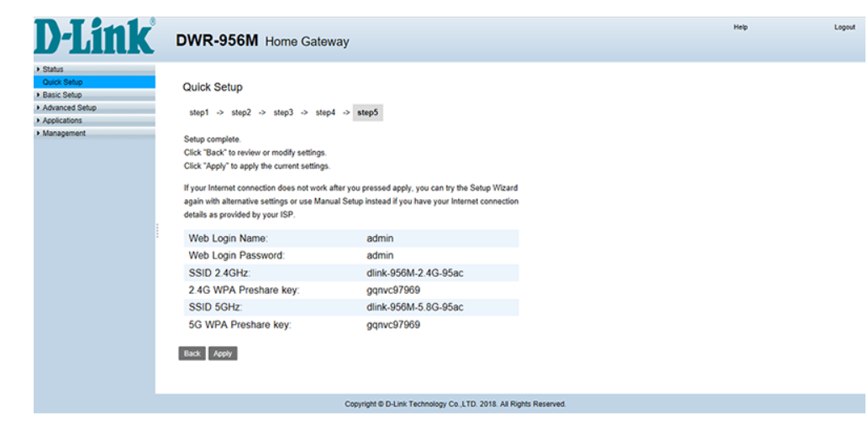Screen dimensions: 868x445
Task: Click the SSID 2.4GHz label
Action: pos(219,274)
